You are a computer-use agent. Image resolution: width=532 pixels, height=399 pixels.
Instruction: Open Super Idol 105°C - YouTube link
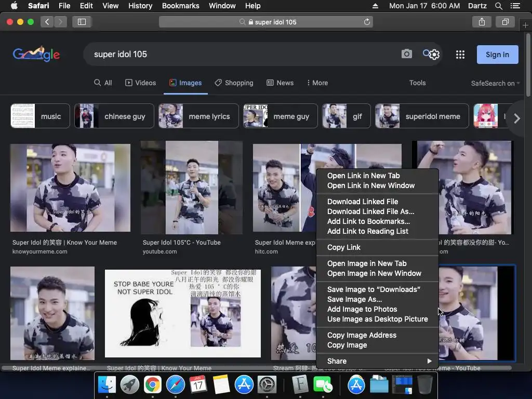tap(181, 242)
